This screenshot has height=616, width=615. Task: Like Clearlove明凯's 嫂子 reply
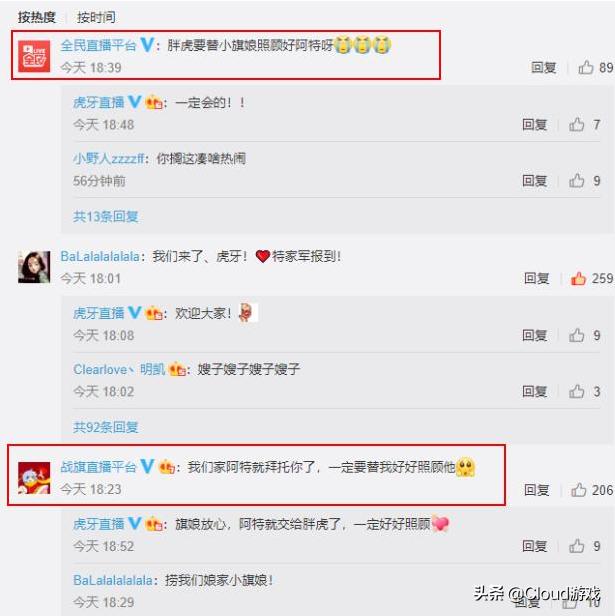tap(576, 391)
